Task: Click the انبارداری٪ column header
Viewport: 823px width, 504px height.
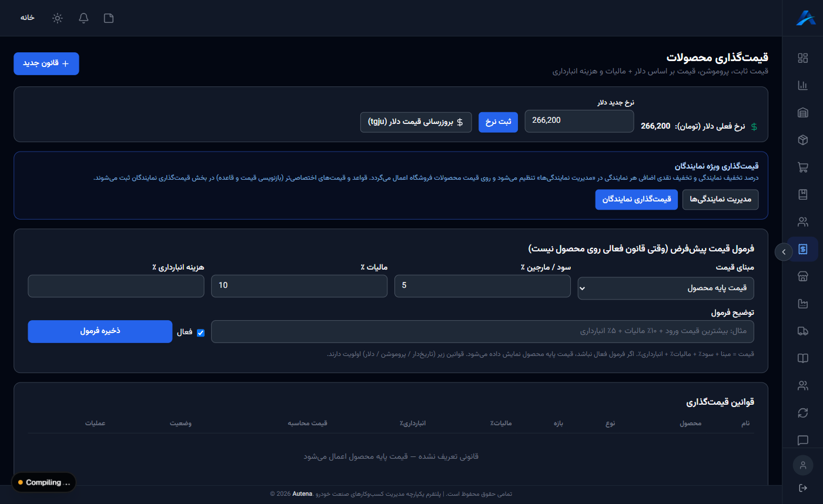Action: (413, 424)
